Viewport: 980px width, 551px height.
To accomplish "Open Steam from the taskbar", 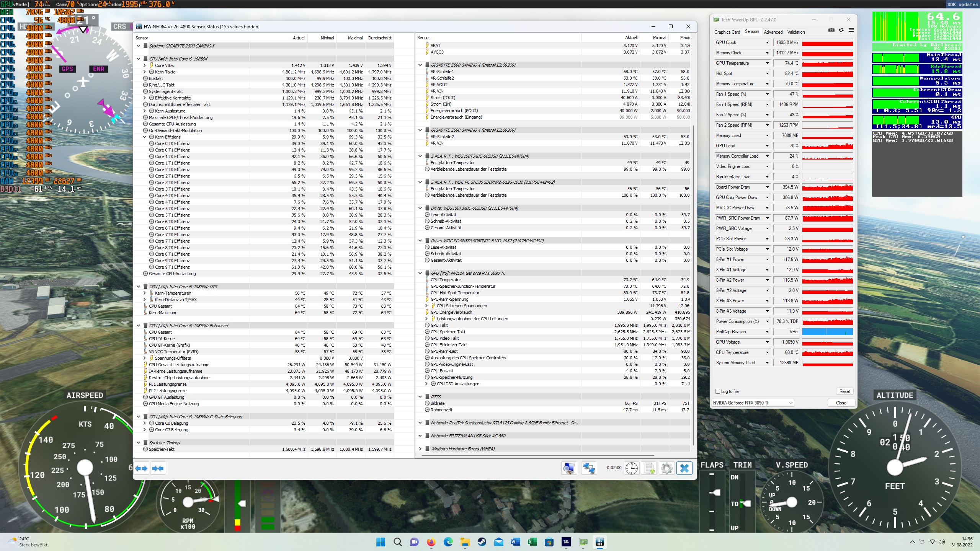I will pyautogui.click(x=482, y=542).
